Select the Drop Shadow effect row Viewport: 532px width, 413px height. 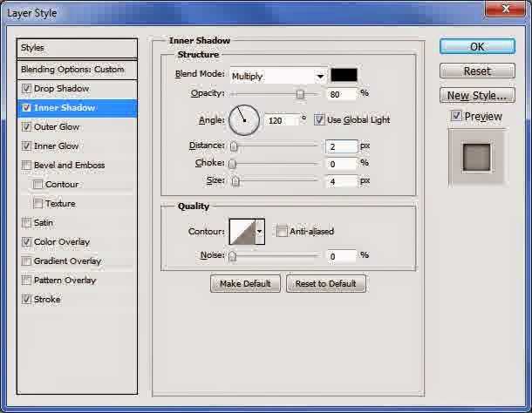coord(77,89)
